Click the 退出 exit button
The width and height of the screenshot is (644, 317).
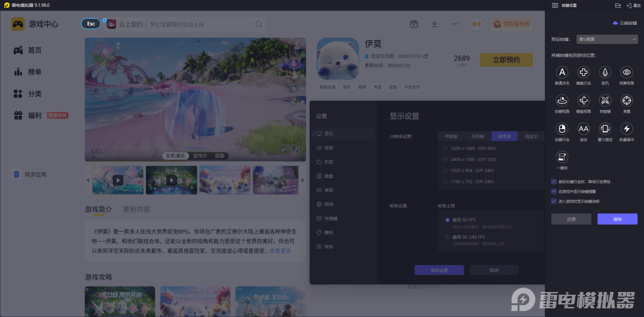pyautogui.click(x=633, y=5)
